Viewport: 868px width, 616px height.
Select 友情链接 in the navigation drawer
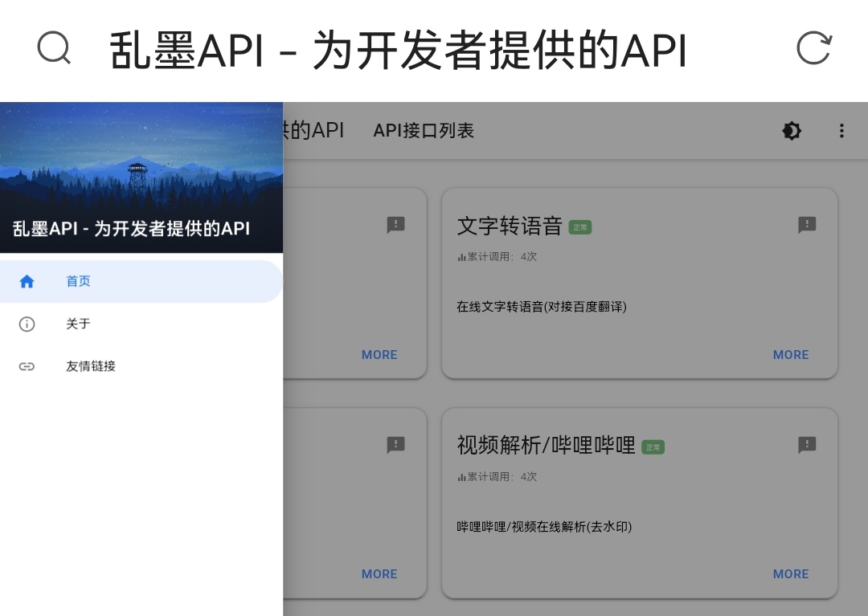pos(91,366)
